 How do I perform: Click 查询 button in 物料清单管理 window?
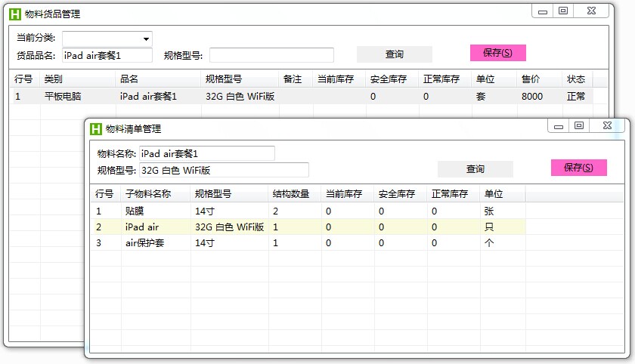pos(475,169)
